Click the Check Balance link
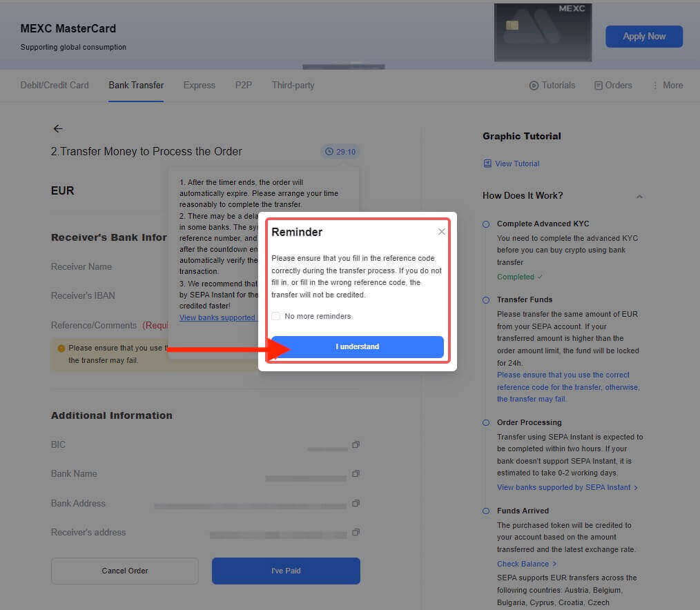700x610 pixels. tap(526, 564)
